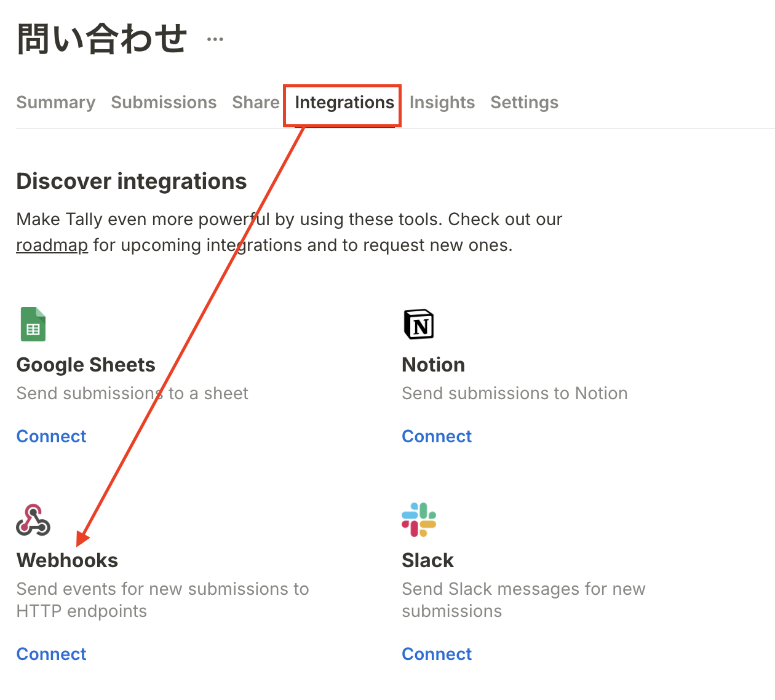Connect the Slack integration
Screen dimensions: 775x700
pyautogui.click(x=437, y=654)
